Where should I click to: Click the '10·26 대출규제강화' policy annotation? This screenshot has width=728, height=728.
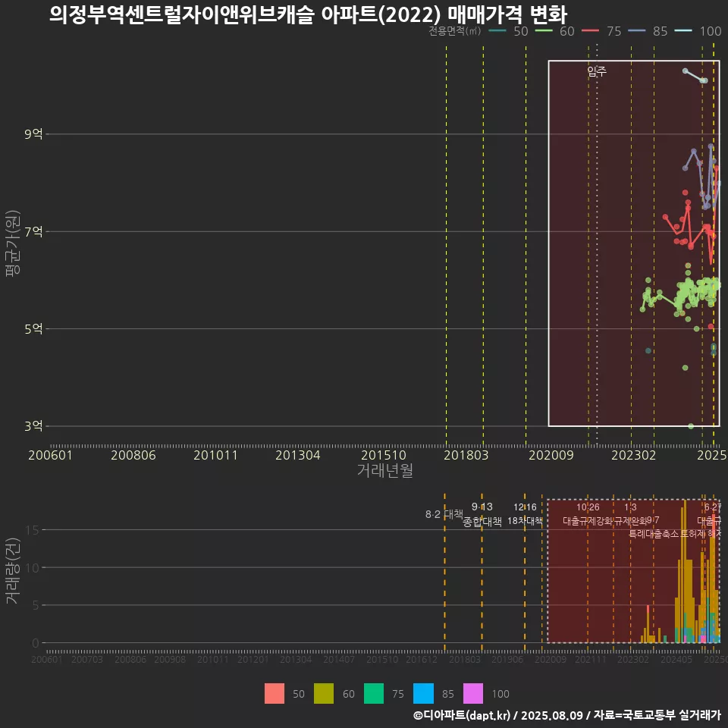coord(588,514)
